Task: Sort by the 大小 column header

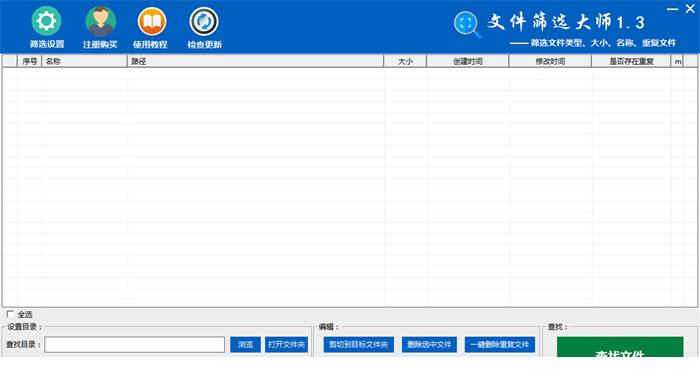Action: tap(405, 61)
